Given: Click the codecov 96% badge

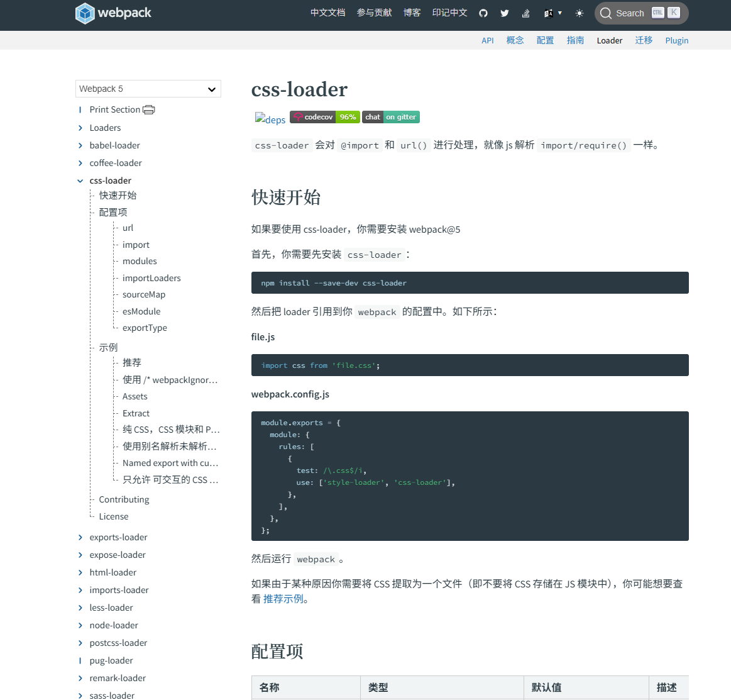Looking at the screenshot, I should coord(325,117).
